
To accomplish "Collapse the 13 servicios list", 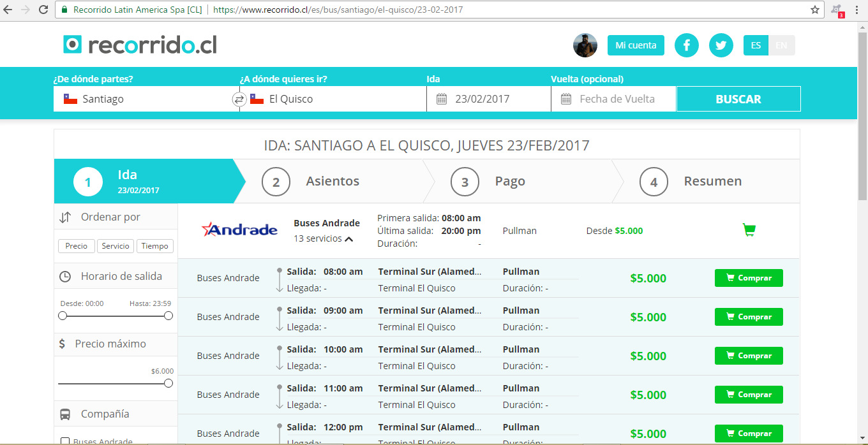I will tap(348, 239).
